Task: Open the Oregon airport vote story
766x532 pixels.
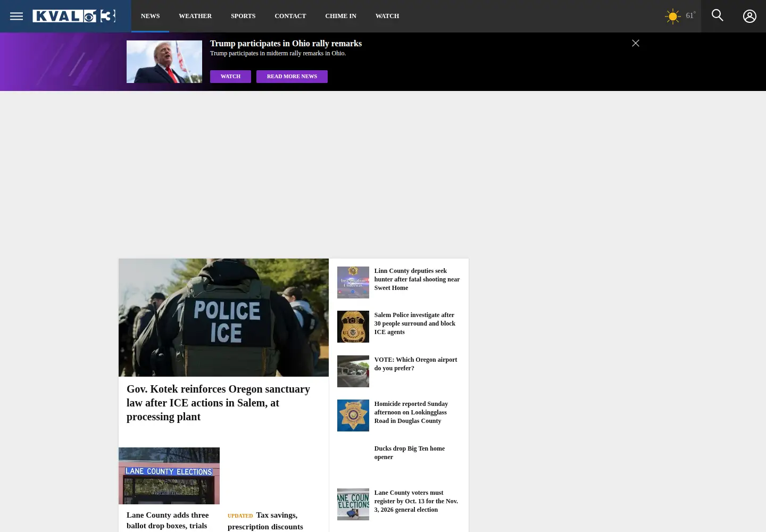Action: [x=415, y=364]
